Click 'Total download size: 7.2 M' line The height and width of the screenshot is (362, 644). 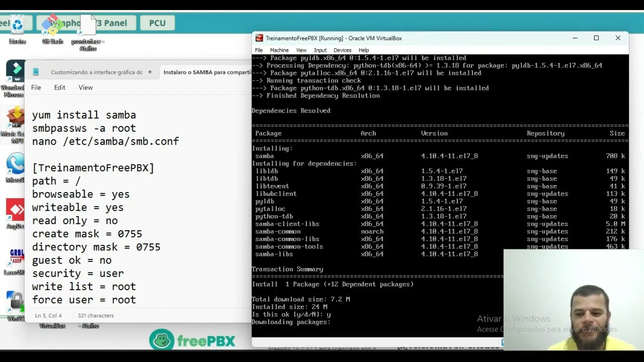[x=301, y=299]
